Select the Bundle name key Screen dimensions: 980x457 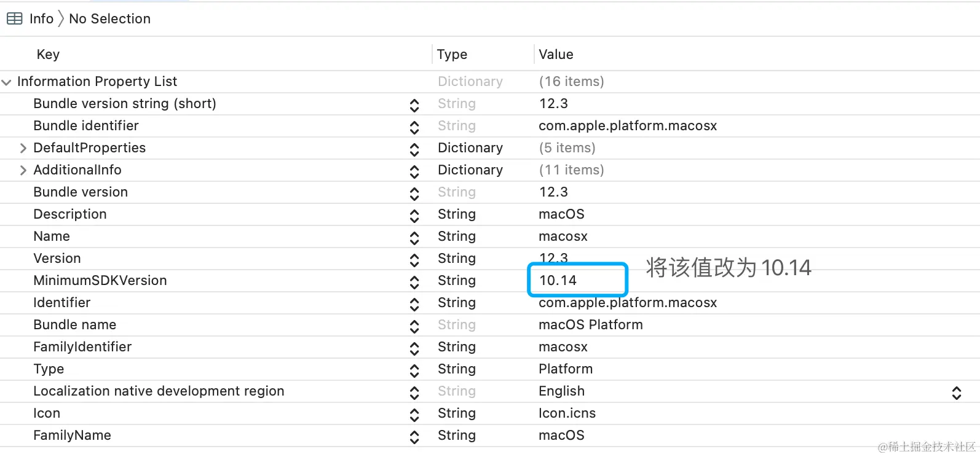[x=74, y=325]
